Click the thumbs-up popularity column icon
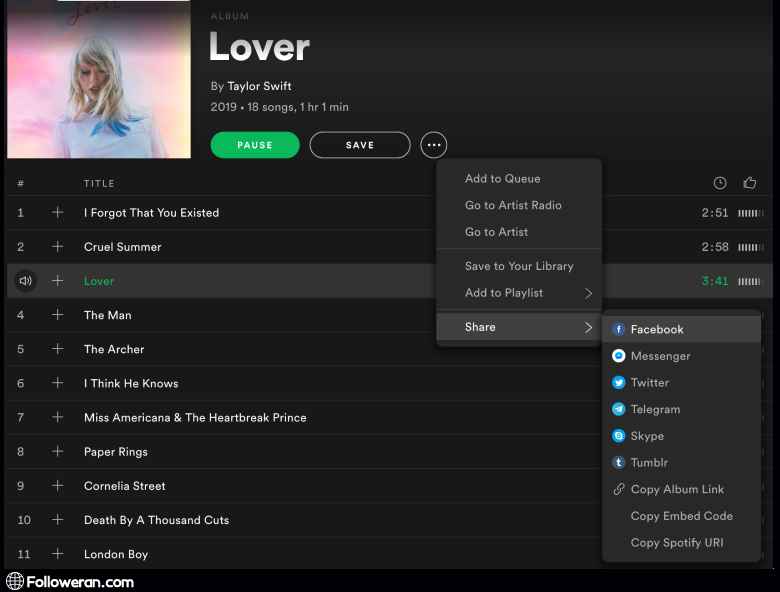This screenshot has width=780, height=592. tap(750, 183)
